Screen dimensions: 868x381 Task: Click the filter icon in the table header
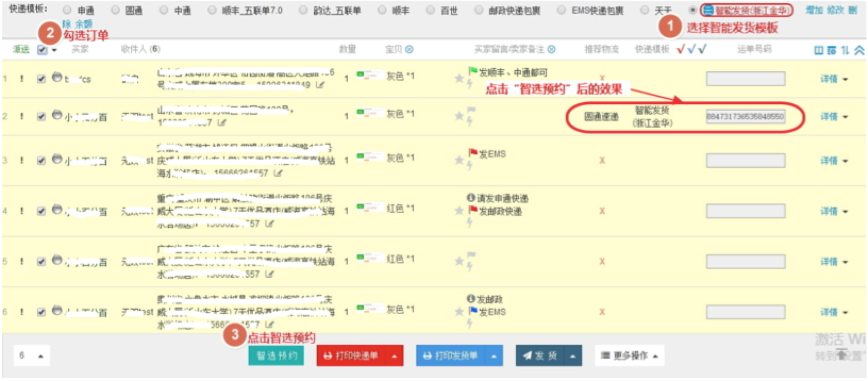(832, 51)
